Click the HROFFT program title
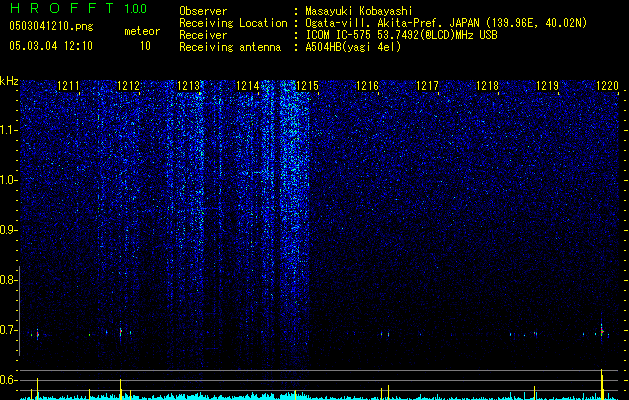This screenshot has width=629, height=400. (62, 8)
